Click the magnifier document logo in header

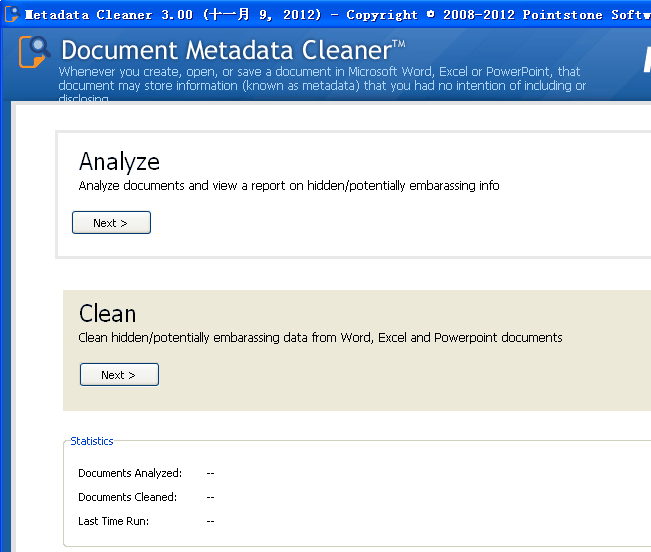(x=34, y=51)
